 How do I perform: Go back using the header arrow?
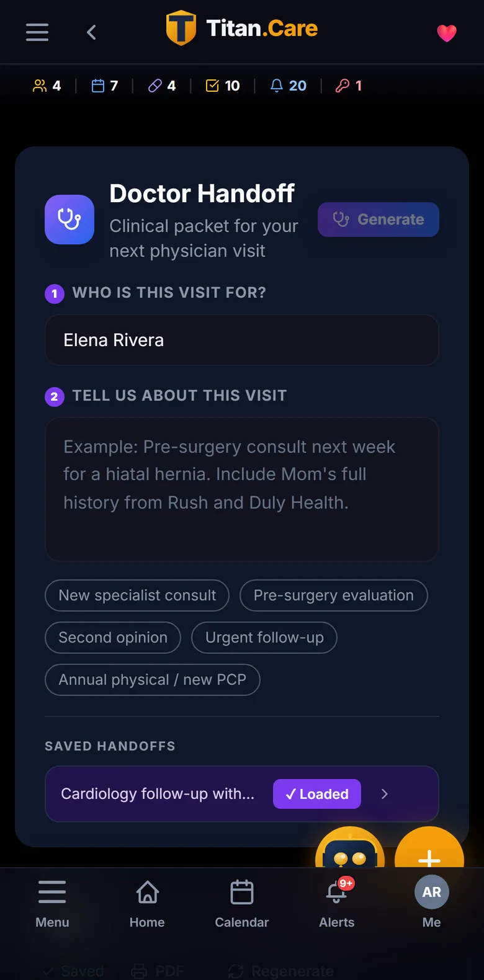point(91,32)
